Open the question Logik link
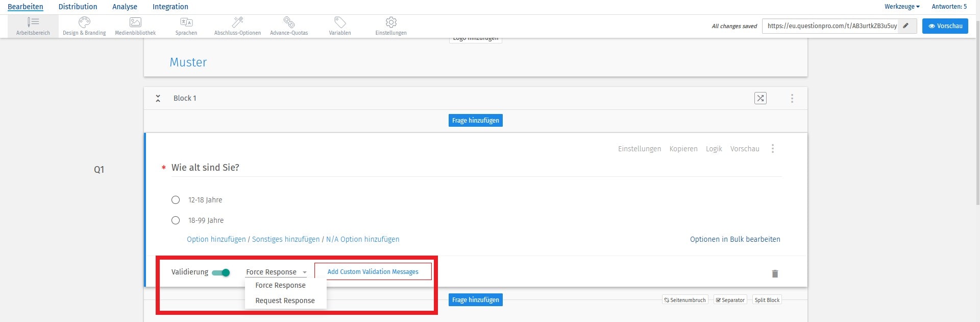This screenshot has width=980, height=322. (x=714, y=149)
